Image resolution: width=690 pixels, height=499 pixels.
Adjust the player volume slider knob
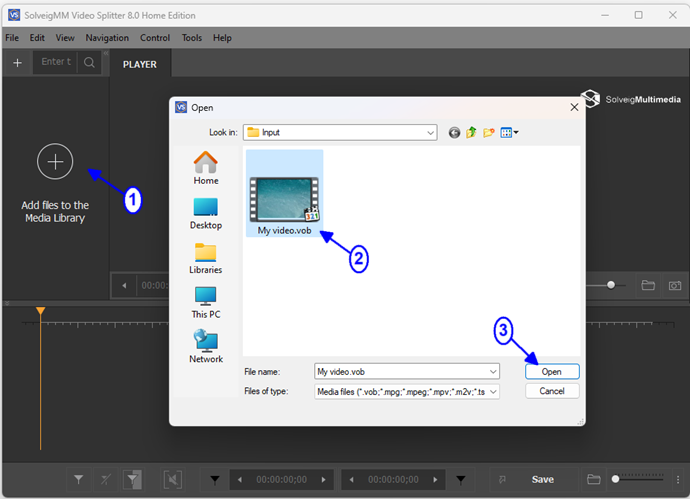point(611,285)
